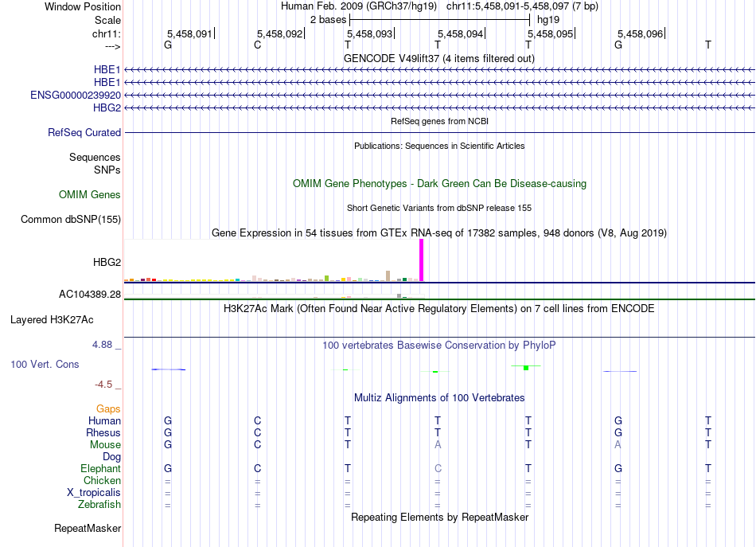Click the 100 vertebrates Basewise Conservation title
756x547 pixels.
pos(439,346)
